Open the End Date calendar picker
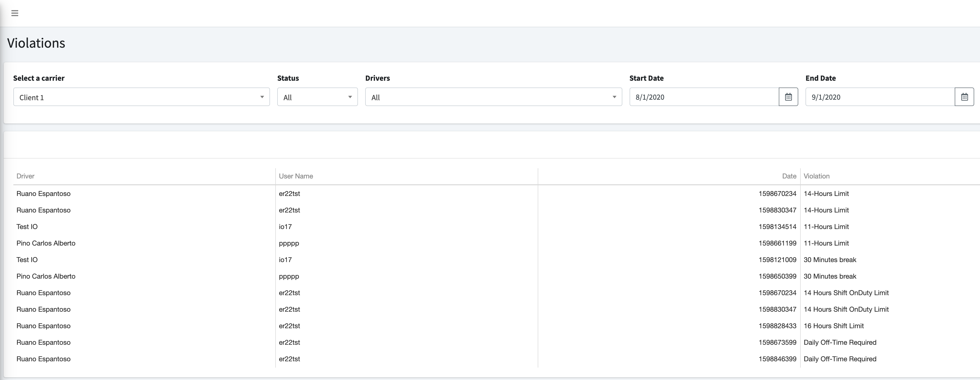Screen dimensions: 980x380 [x=964, y=97]
